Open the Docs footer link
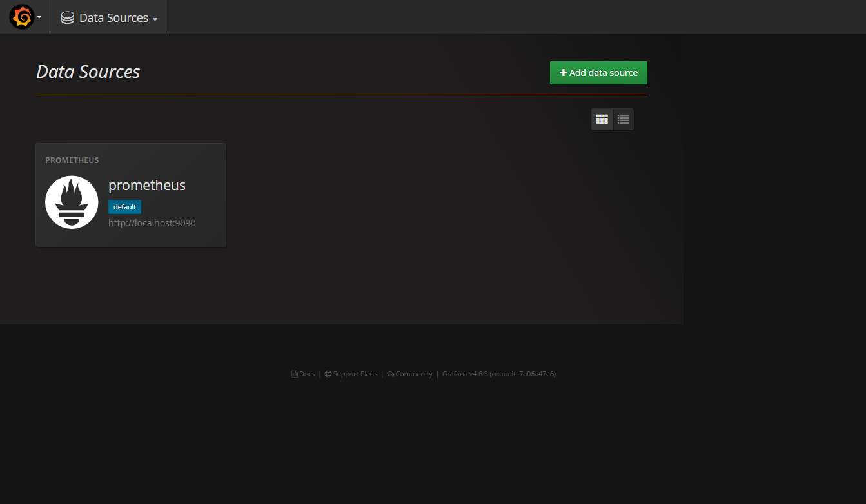The image size is (866, 504). pyautogui.click(x=303, y=374)
